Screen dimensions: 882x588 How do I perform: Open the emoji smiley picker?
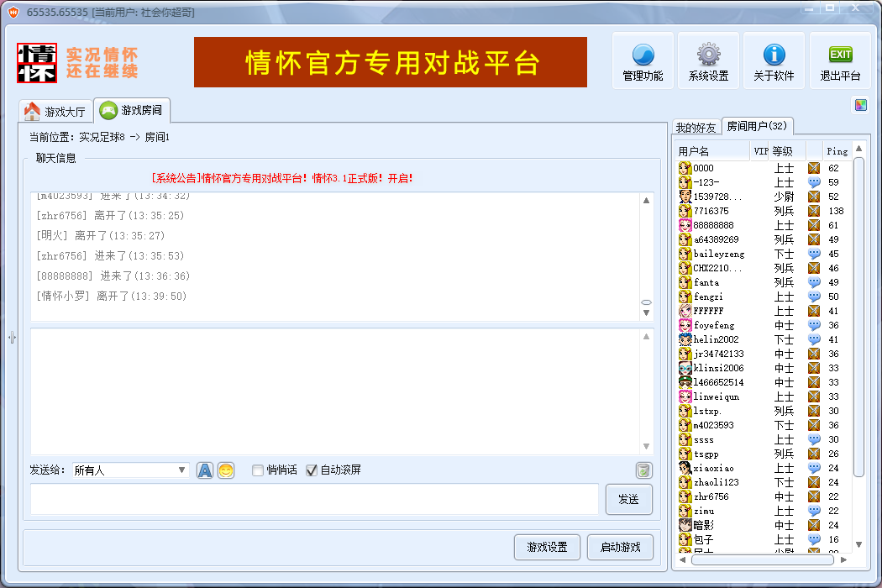[x=226, y=470]
